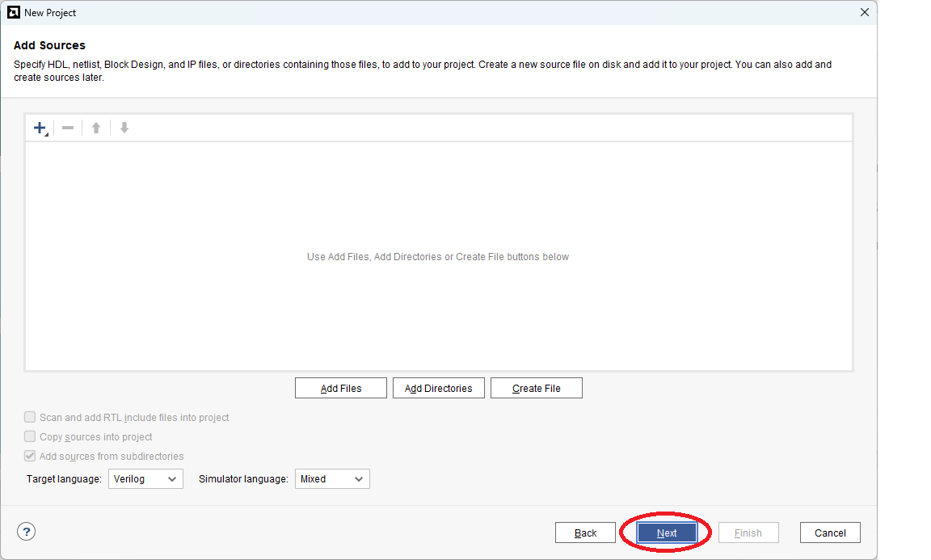931x560 pixels.
Task: Disable adding sources from subdirectories
Action: pyautogui.click(x=30, y=456)
